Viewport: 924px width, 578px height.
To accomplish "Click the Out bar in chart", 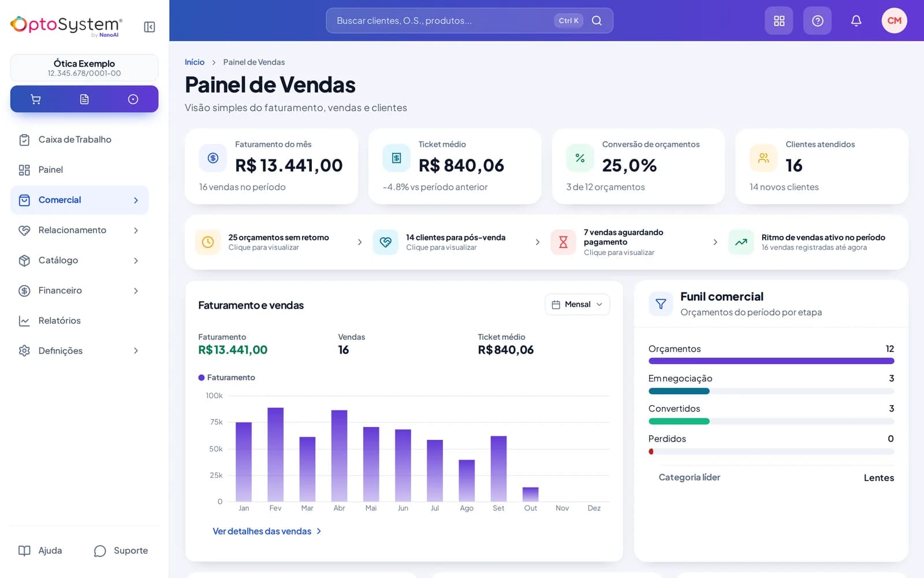I will [x=530, y=494].
